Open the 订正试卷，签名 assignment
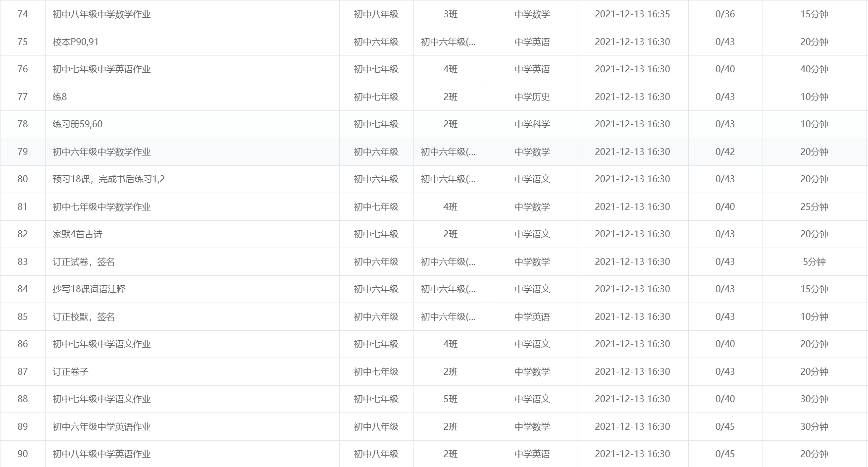The width and height of the screenshot is (868, 467). [x=84, y=262]
